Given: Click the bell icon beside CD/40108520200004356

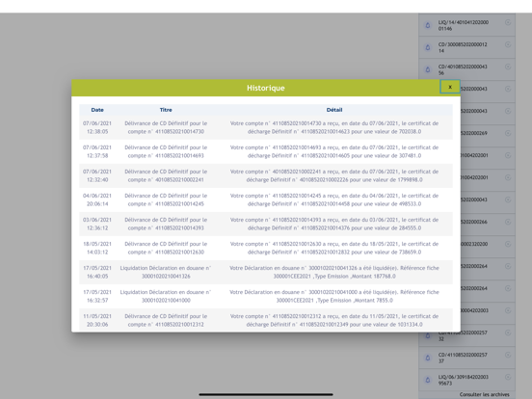Looking at the screenshot, I should pos(428,69).
